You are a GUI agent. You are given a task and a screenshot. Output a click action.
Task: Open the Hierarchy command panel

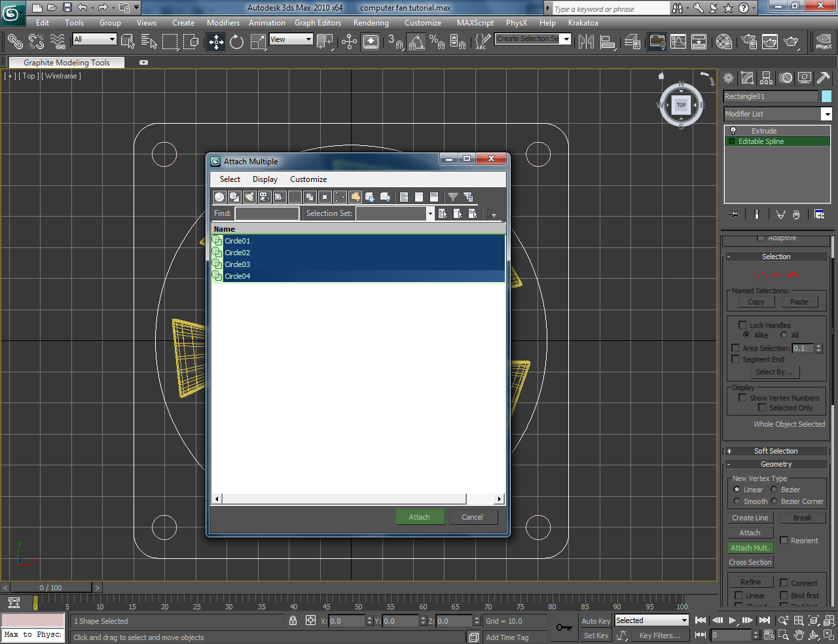coord(767,78)
